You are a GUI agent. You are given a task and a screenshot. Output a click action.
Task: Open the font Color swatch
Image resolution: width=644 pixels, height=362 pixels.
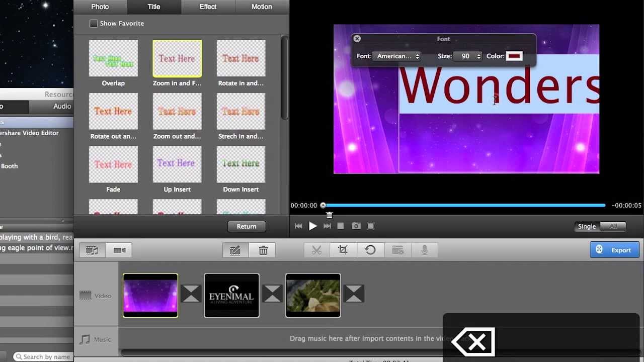[514, 56]
